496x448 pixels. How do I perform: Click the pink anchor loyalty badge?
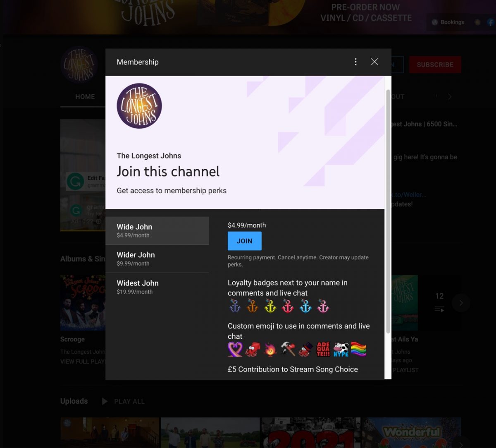pos(323,306)
